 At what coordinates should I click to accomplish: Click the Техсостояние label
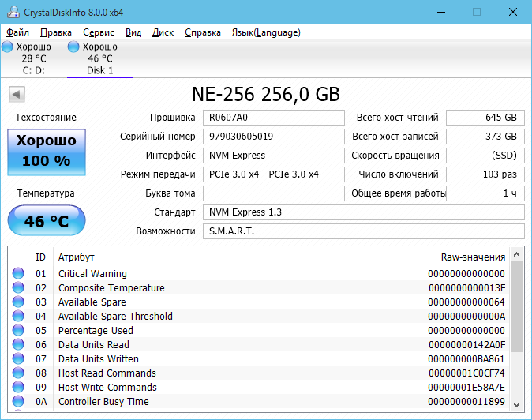pos(46,118)
